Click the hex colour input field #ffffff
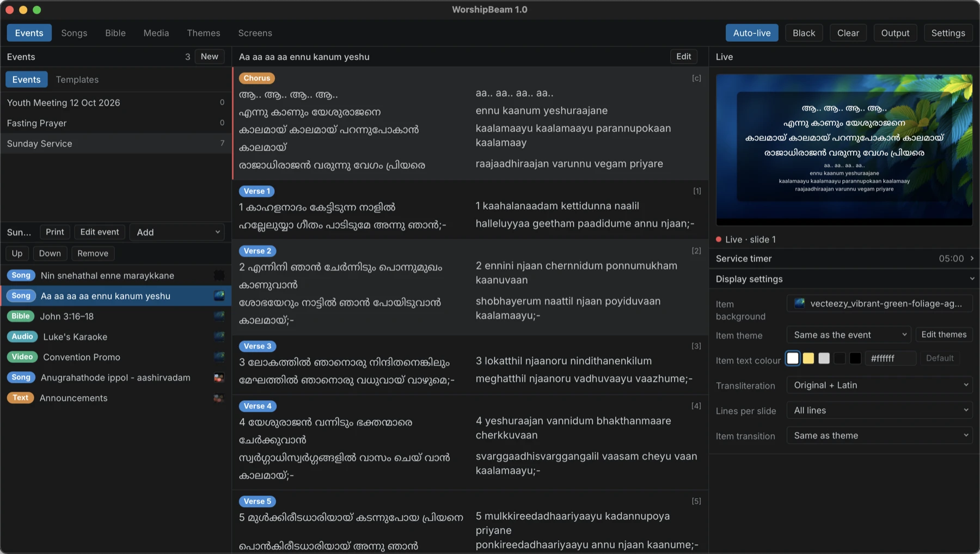980x554 pixels. point(890,358)
